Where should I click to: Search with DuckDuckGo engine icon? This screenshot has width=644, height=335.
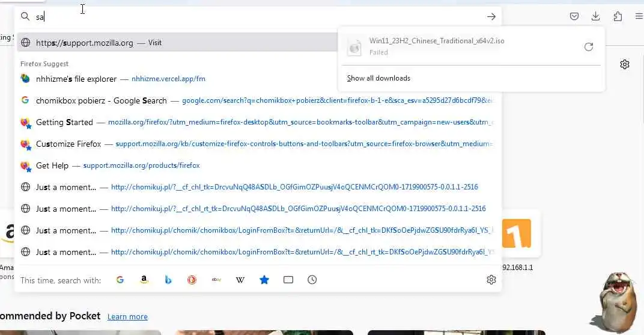coord(192,280)
